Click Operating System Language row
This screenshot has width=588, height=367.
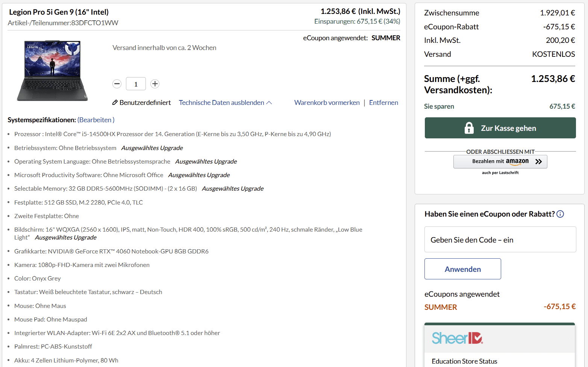126,162
